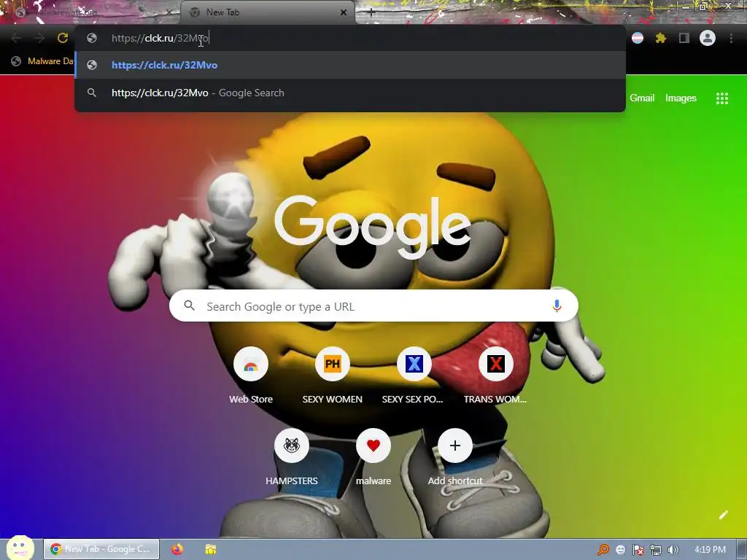
Task: Select the https://clck.ru/32Mvo URL suggestion
Action: point(350,65)
